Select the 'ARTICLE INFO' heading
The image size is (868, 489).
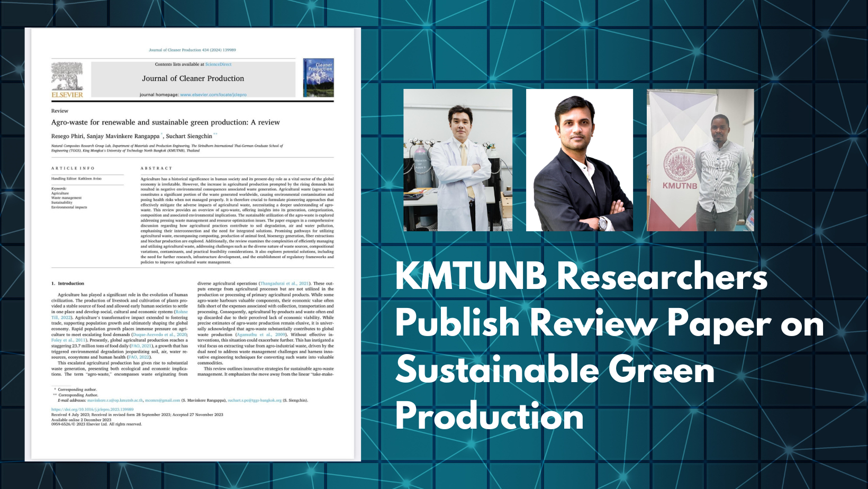pyautogui.click(x=73, y=168)
